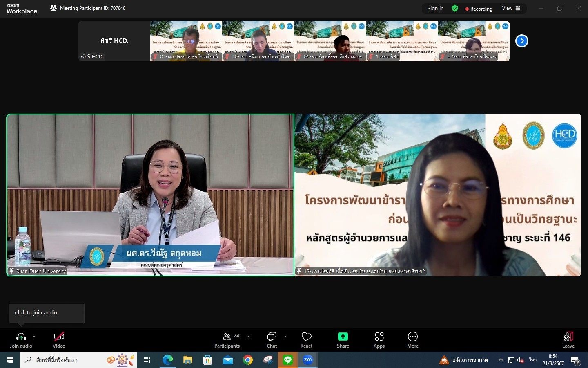588x368 pixels.
Task: Open the View layout menu
Action: [x=511, y=8]
